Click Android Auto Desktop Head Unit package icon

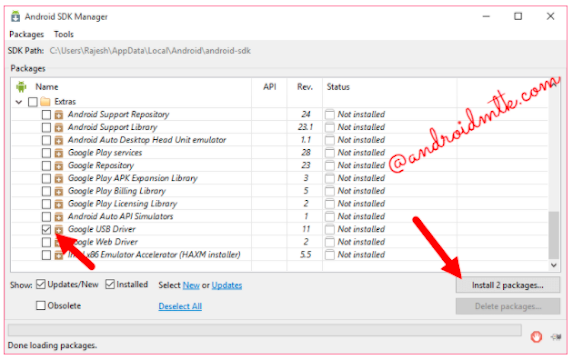(58, 141)
